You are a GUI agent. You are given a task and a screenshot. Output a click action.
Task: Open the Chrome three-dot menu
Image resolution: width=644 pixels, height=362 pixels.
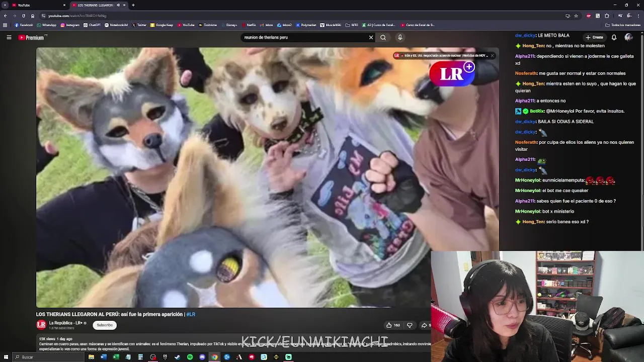click(x=637, y=16)
